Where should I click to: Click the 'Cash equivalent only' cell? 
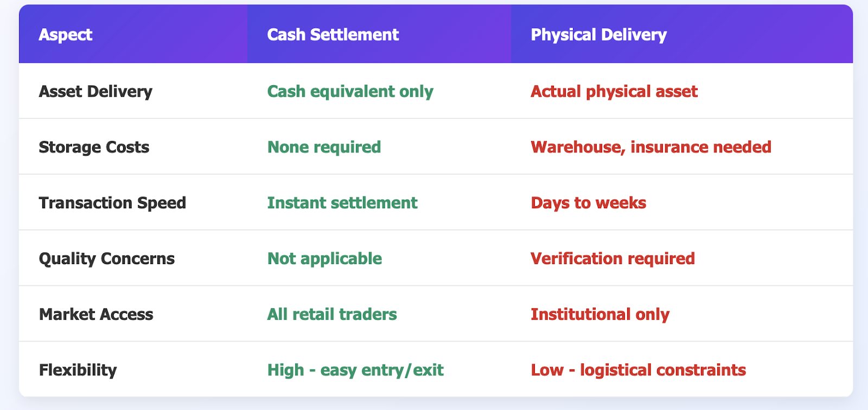(350, 92)
